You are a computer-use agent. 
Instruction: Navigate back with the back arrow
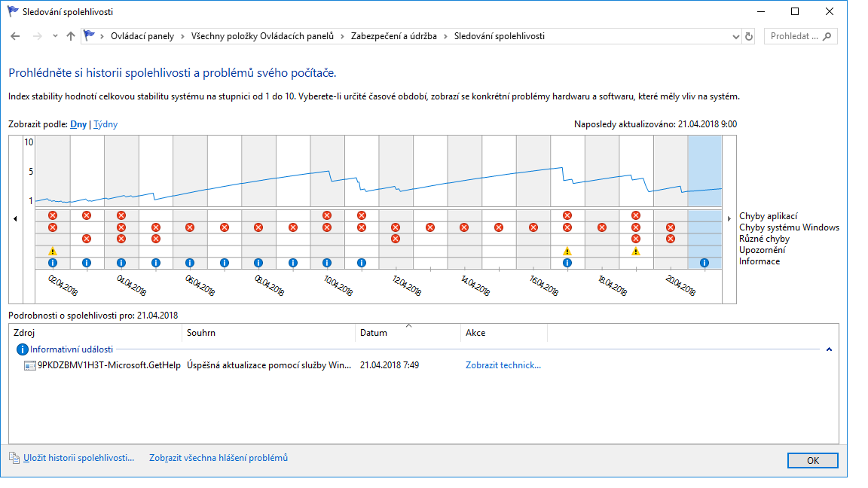pyautogui.click(x=16, y=36)
